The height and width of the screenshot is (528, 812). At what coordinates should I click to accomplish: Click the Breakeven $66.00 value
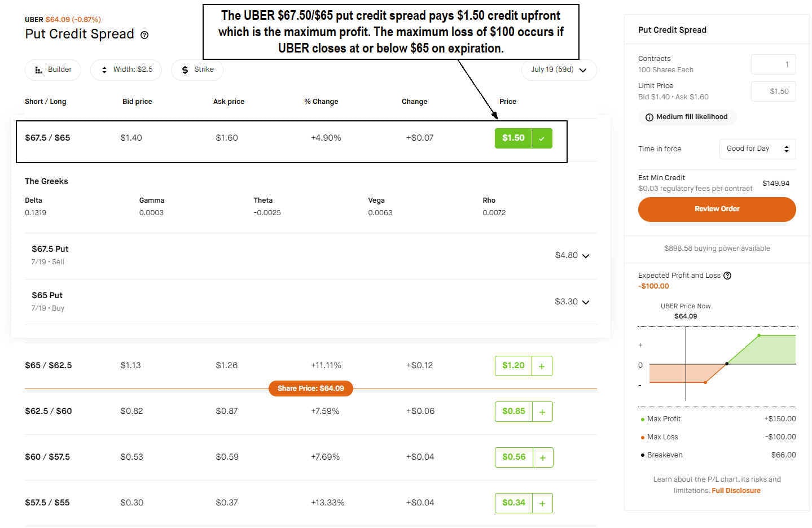pos(784,455)
